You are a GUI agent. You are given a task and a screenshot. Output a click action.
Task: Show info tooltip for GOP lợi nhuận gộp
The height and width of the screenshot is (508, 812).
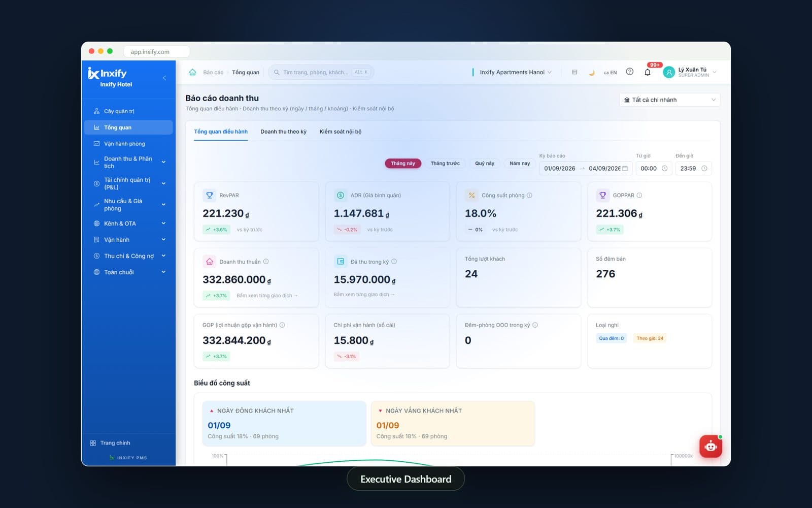pyautogui.click(x=282, y=325)
